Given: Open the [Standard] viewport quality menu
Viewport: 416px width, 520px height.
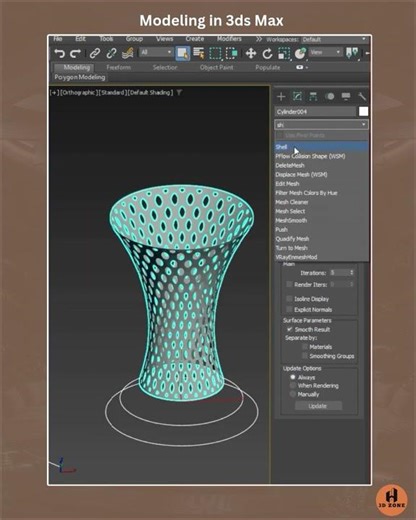Looking at the screenshot, I should [113, 92].
